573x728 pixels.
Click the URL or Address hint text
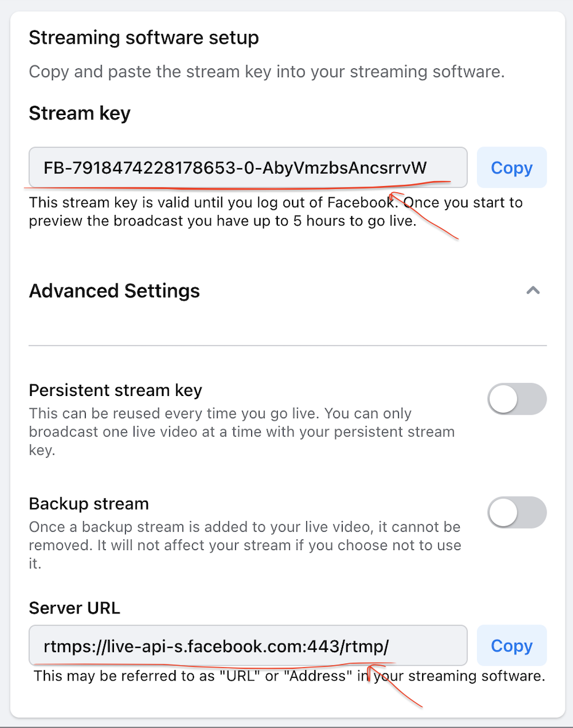[290, 676]
